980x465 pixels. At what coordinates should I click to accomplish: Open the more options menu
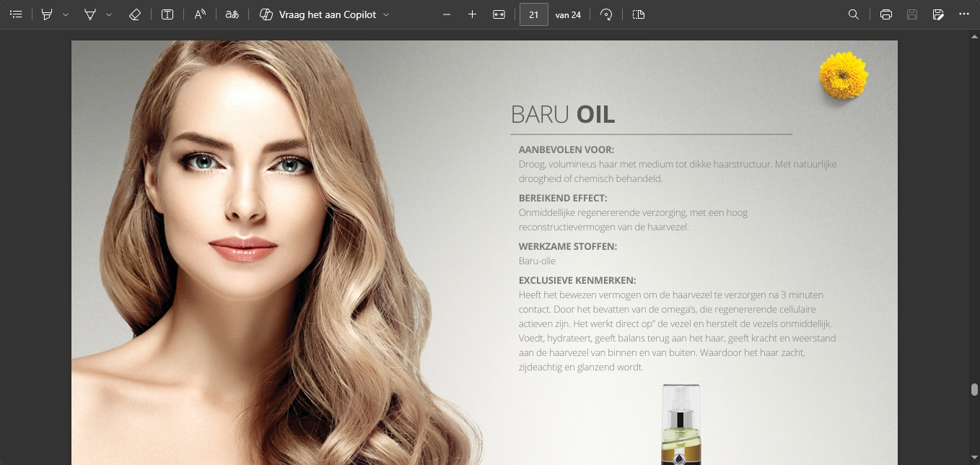964,14
